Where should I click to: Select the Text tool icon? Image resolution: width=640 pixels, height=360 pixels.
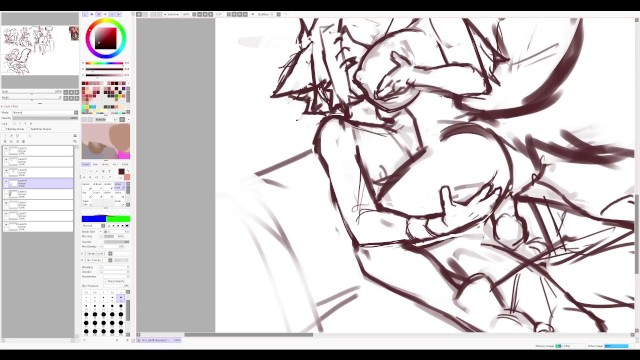point(109,171)
